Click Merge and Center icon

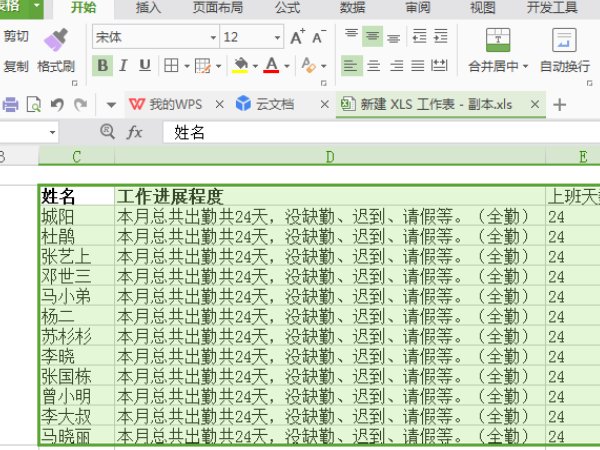click(498, 40)
